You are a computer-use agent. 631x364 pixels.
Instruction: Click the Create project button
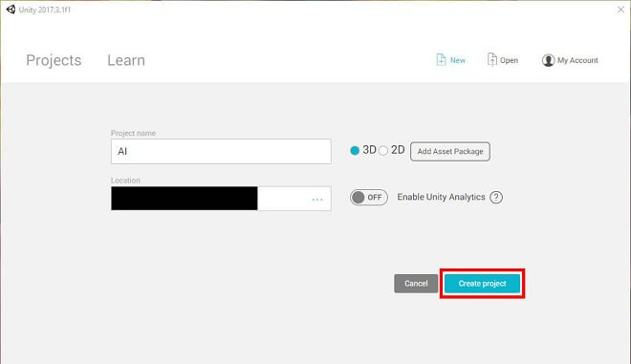click(482, 284)
